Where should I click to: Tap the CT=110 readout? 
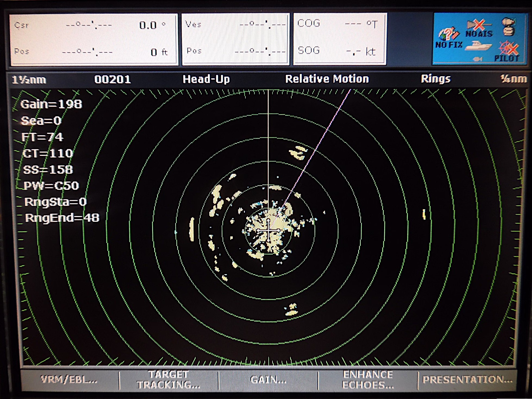tap(48, 153)
